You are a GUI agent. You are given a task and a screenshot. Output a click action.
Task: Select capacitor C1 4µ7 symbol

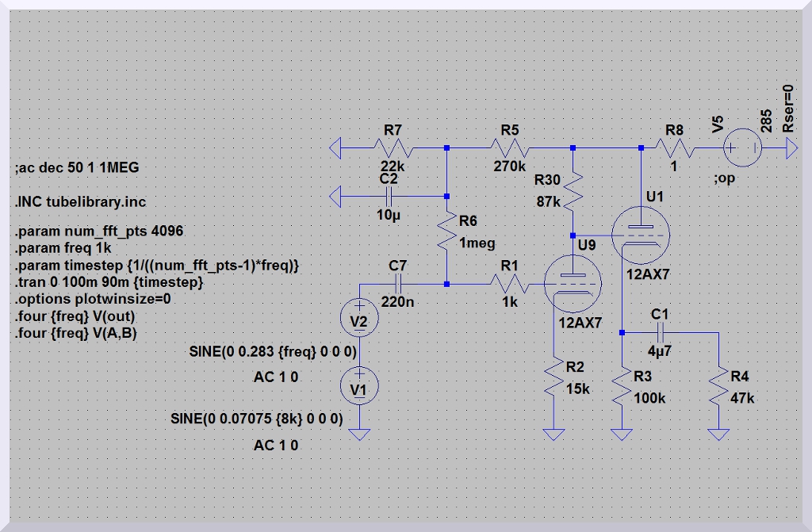(x=660, y=333)
